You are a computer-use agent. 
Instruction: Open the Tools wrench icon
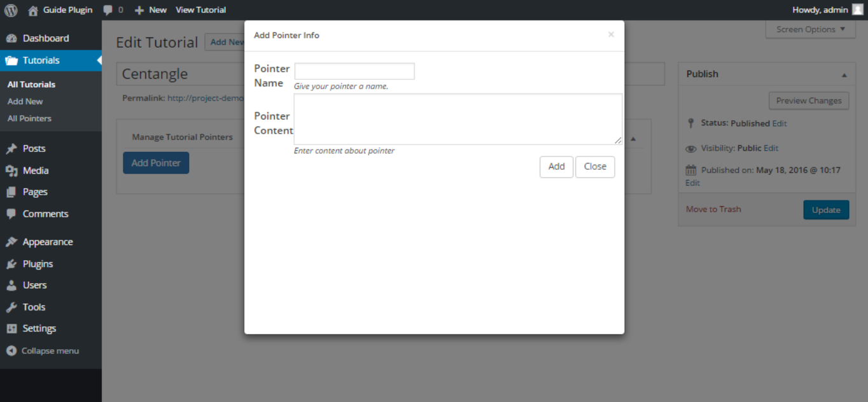(11, 307)
